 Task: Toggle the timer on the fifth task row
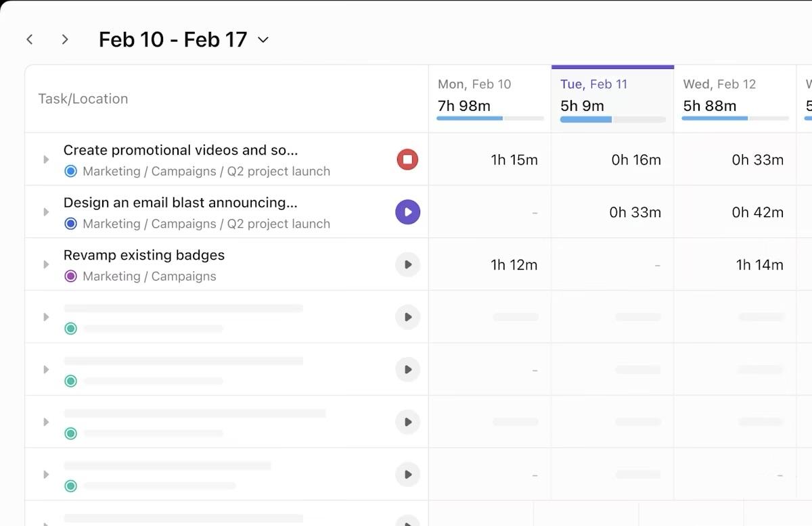pyautogui.click(x=408, y=369)
